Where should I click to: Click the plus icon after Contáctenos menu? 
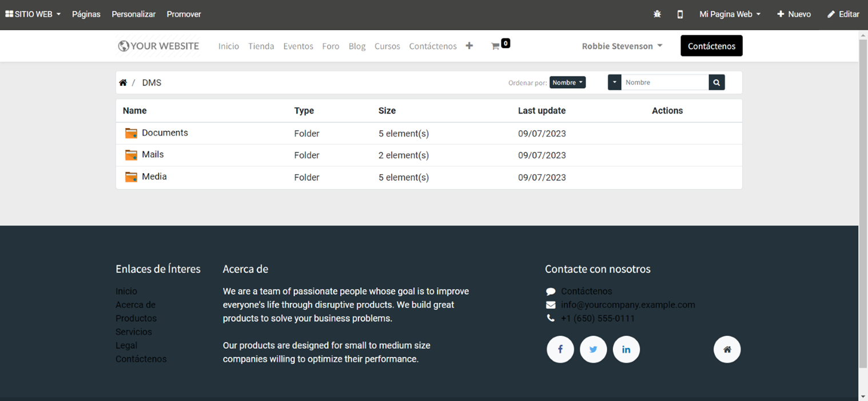coord(469,46)
